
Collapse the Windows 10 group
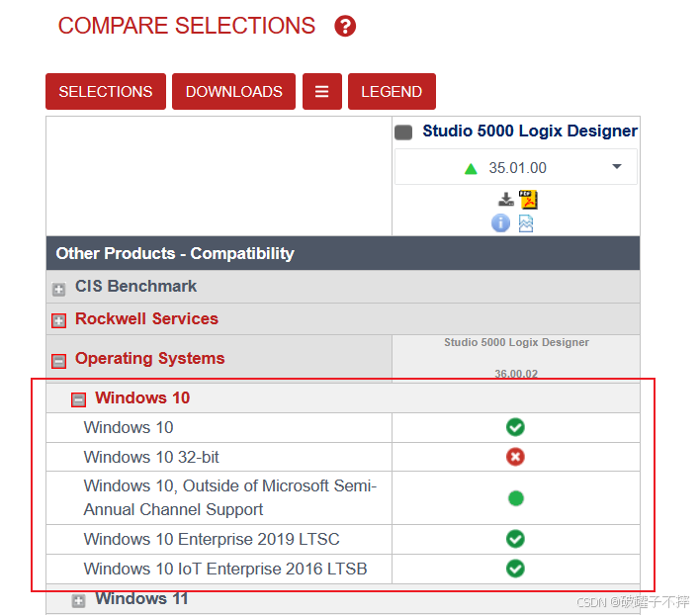78,399
